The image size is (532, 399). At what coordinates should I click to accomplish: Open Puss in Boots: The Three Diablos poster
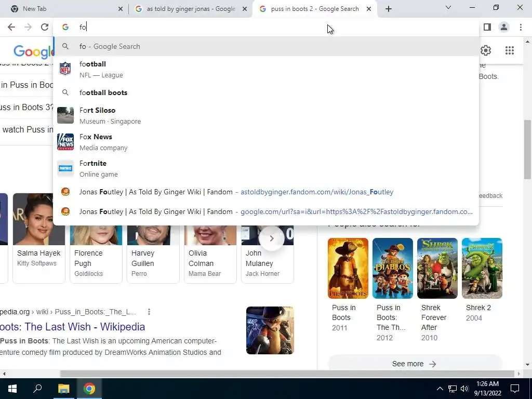[x=393, y=269]
